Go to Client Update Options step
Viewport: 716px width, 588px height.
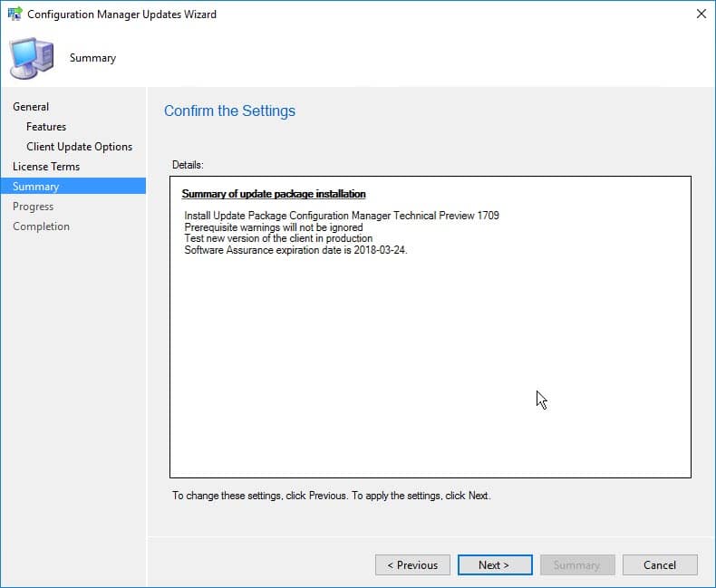point(79,147)
